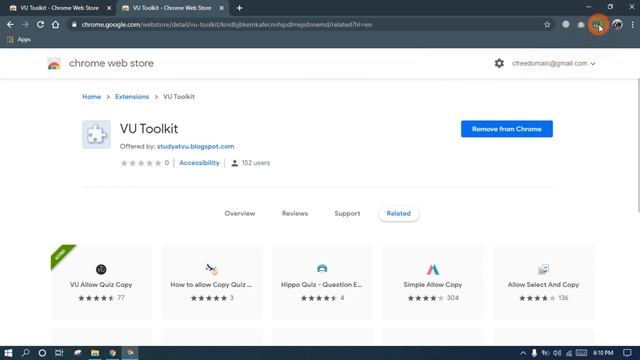Click the camera extension icon in toolbar
The height and width of the screenshot is (360, 640).
[x=581, y=24]
